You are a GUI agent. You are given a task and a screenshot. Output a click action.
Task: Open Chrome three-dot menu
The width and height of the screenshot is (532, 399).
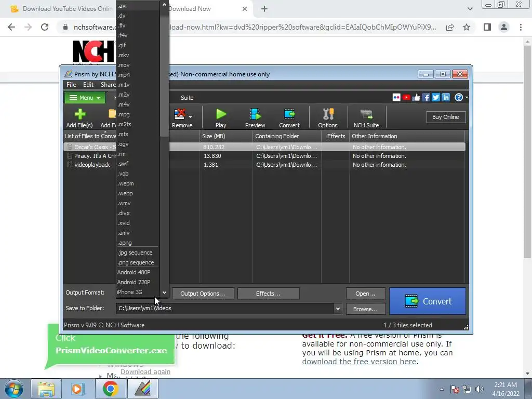(521, 27)
